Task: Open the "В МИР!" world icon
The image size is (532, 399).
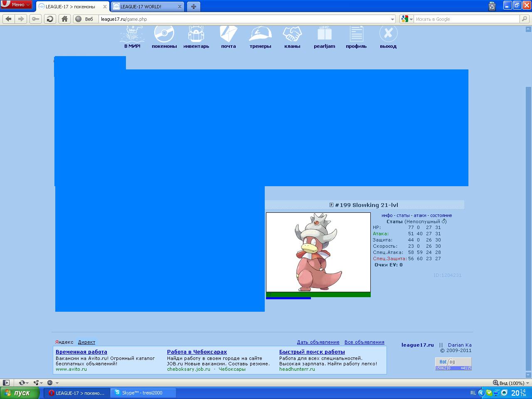Action: click(x=132, y=34)
